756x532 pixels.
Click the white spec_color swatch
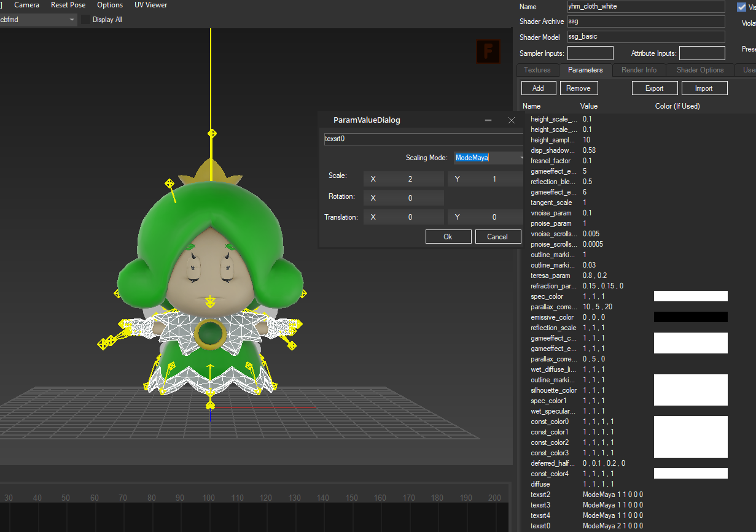click(x=690, y=296)
